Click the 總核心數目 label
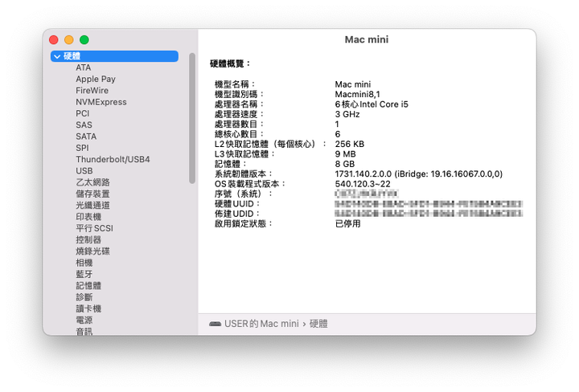 pyautogui.click(x=240, y=134)
